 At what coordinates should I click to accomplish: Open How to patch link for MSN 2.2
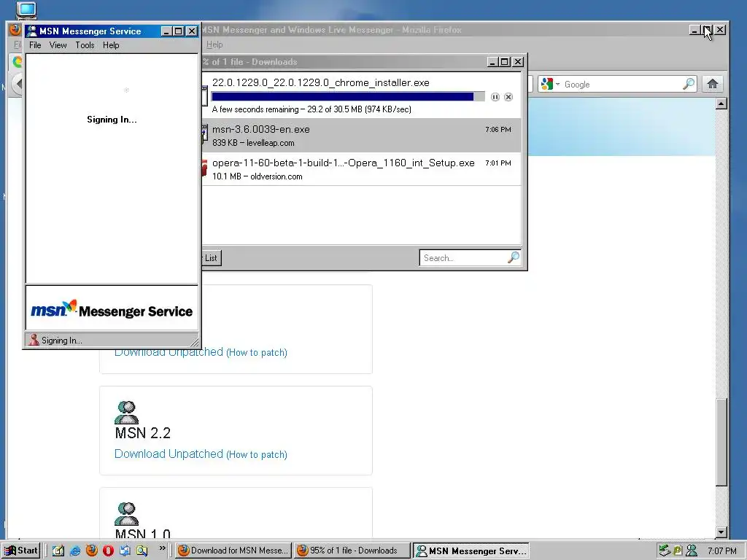(x=257, y=454)
